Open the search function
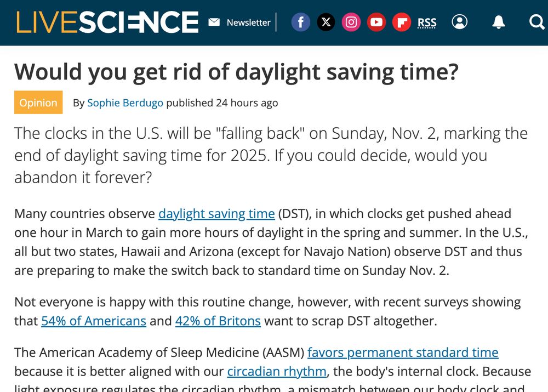Screen dimensions: 548x392 coord(535,22)
